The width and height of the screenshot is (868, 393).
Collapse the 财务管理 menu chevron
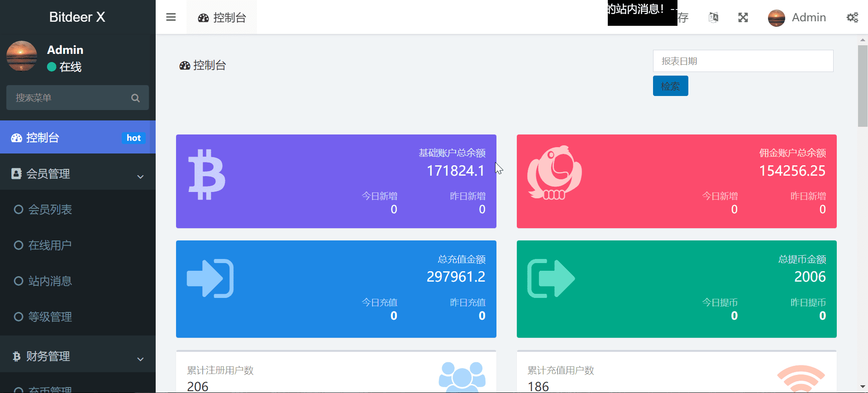pos(140,359)
